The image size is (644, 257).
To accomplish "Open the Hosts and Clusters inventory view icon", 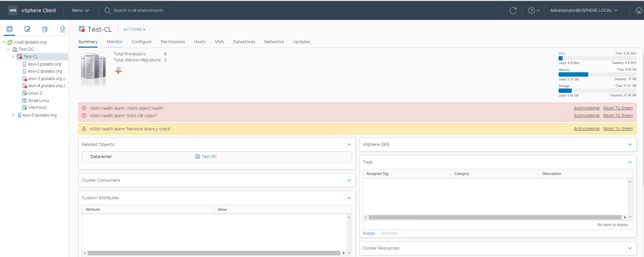I will point(9,29).
